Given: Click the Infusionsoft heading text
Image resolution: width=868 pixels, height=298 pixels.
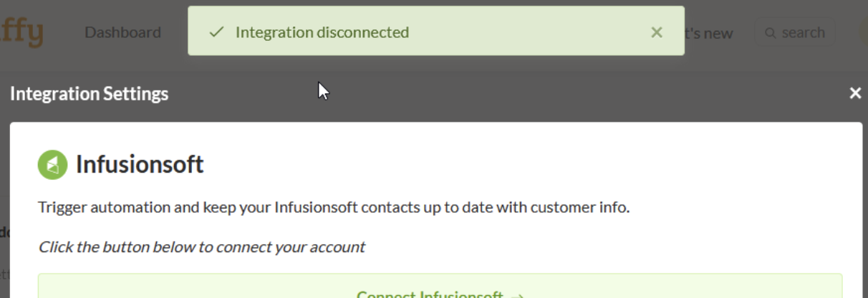Looking at the screenshot, I should click(x=140, y=165).
